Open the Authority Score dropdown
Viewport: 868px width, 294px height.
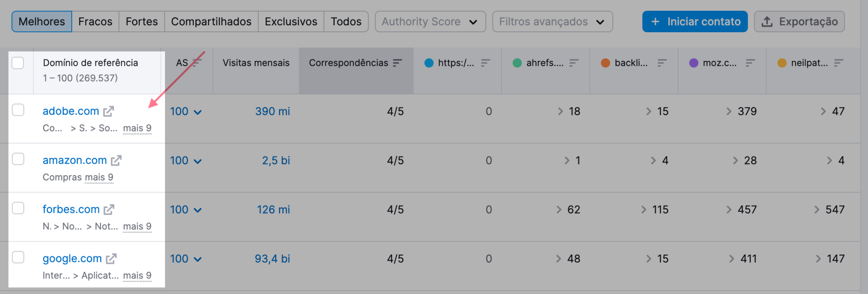click(x=430, y=21)
